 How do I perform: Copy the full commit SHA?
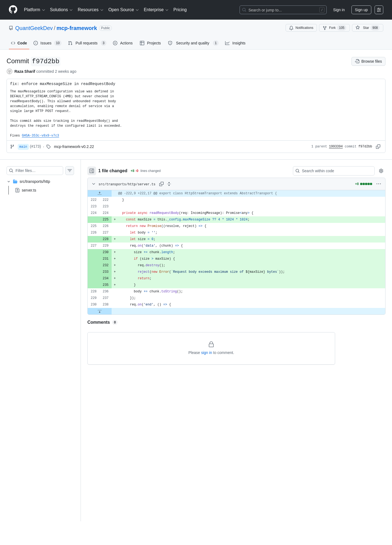(x=378, y=147)
